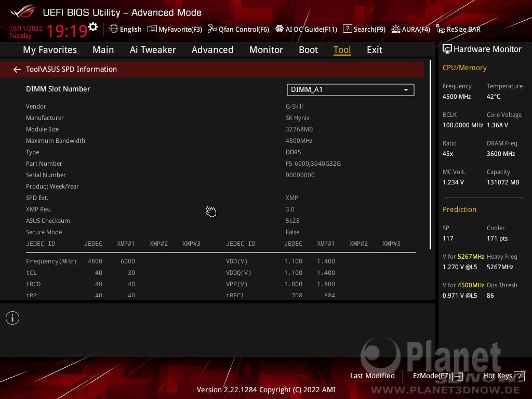Click the SPD Ext. label
Screen dimensions: 532x399
coord(37,198)
